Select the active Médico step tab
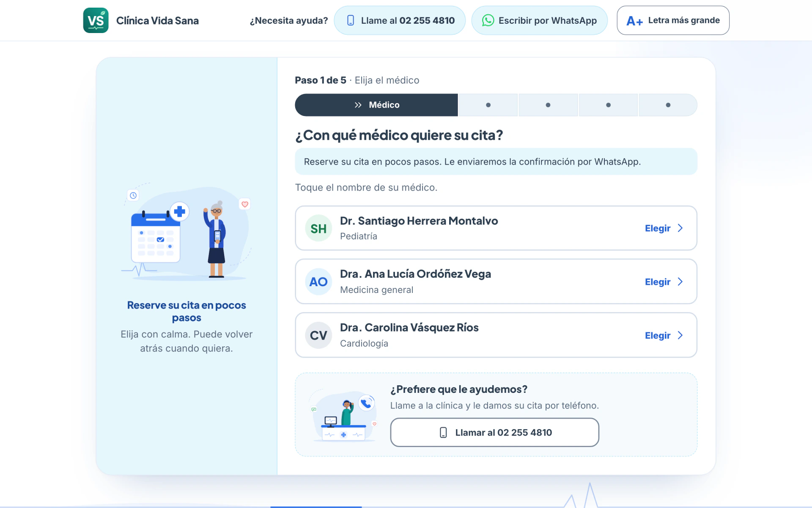This screenshot has height=508, width=812. pos(376,105)
